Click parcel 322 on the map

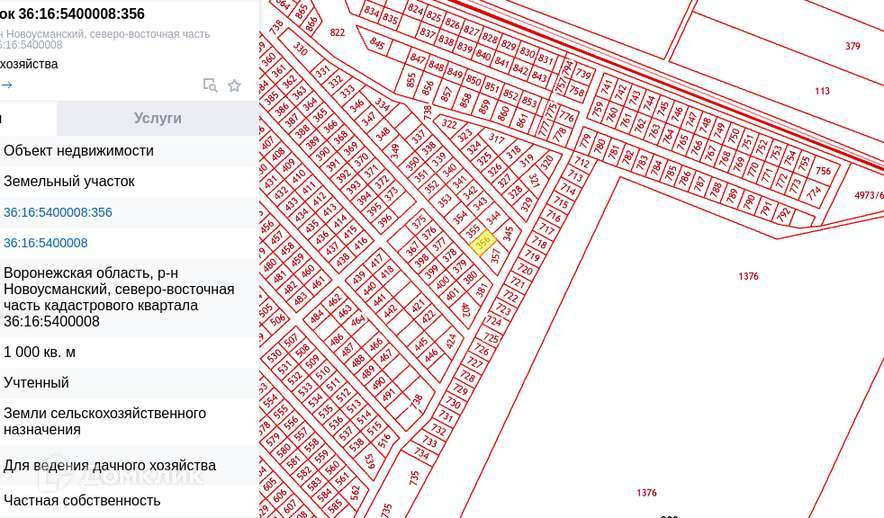click(449, 124)
